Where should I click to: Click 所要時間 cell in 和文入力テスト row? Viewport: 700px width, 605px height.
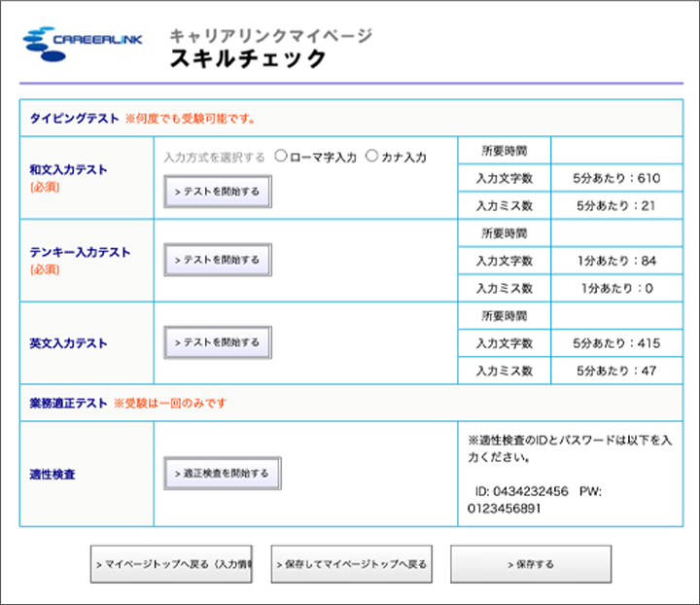504,151
